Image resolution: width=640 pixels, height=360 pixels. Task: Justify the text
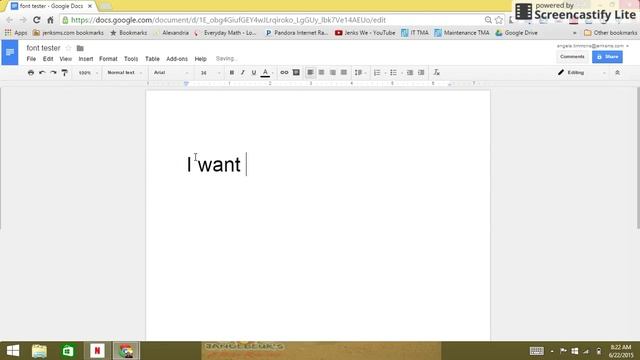click(x=344, y=73)
